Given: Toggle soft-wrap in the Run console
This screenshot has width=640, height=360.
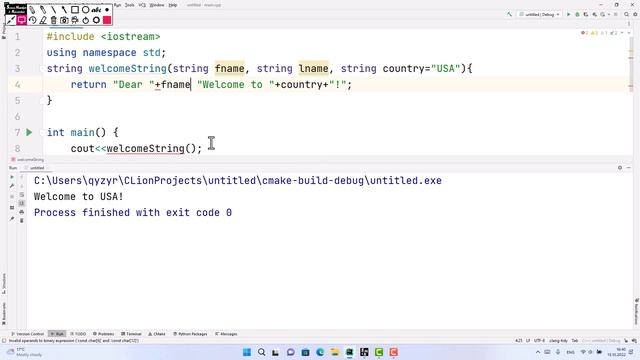Looking at the screenshot, I should point(22,195).
